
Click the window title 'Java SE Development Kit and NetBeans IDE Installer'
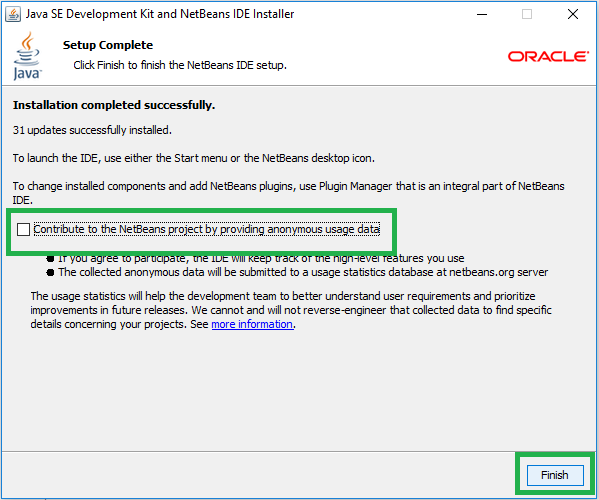(x=160, y=14)
